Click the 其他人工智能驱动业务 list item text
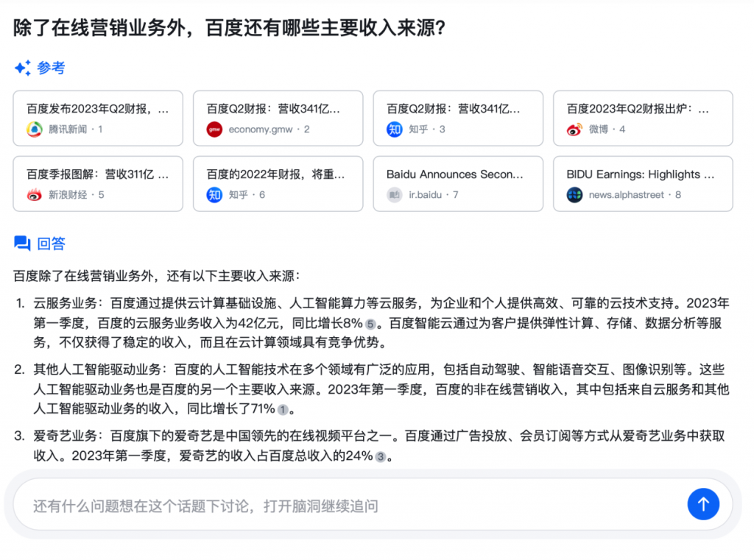Screen dimensions: 754x560 pyautogui.click(x=381, y=389)
